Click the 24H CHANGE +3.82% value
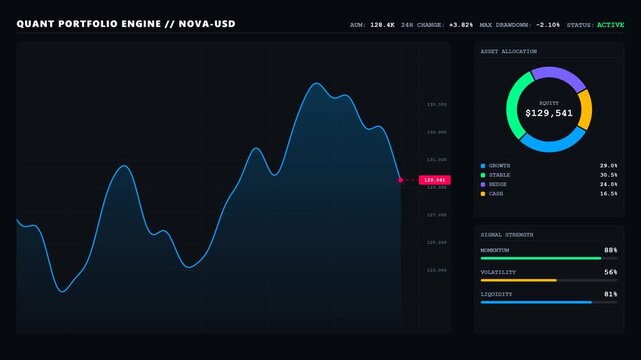Viewport: 641px width, 360px height. click(461, 25)
